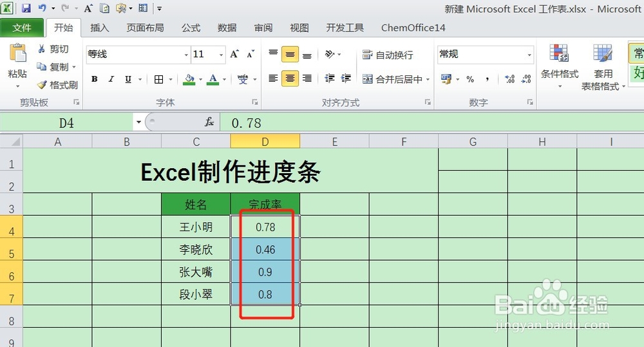Expand the Name Box dropdown arrow
This screenshot has width=644, height=347.
[x=138, y=122]
